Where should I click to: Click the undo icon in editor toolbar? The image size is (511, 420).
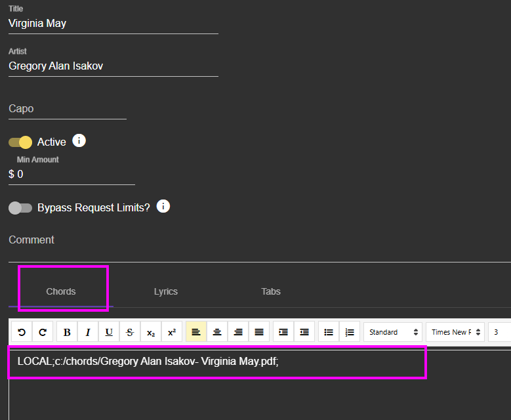pos(22,332)
